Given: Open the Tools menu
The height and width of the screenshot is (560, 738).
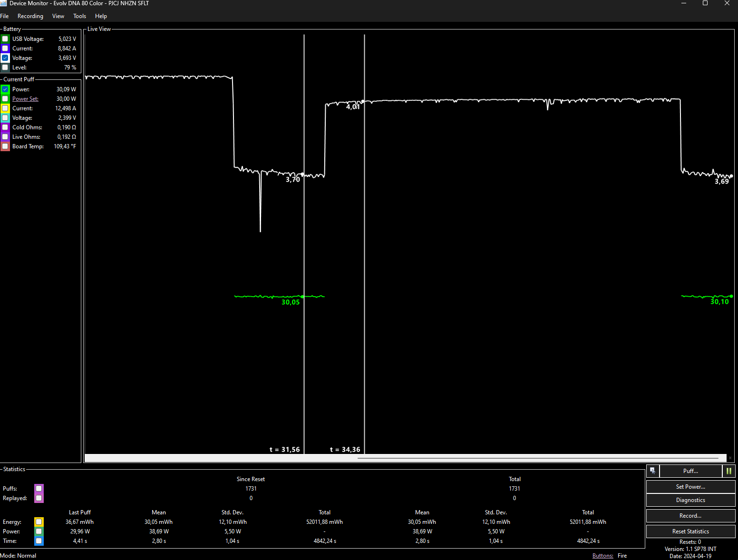Looking at the screenshot, I should [x=79, y=16].
